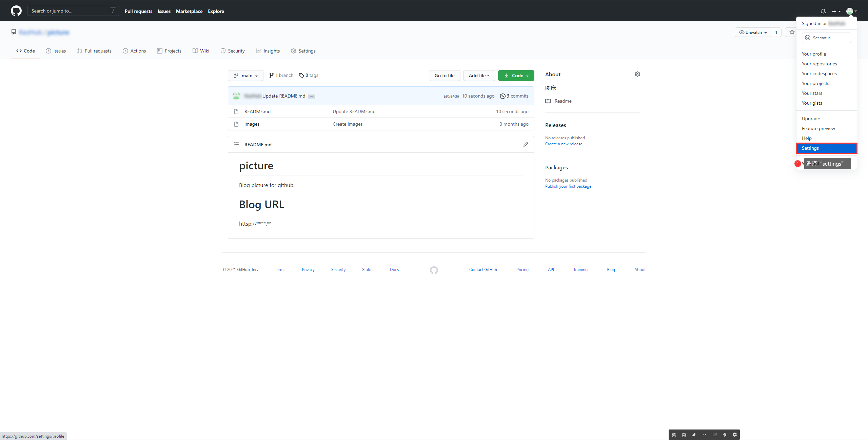Expand the plus create-new menu
Viewport: 868px width, 440px height.
pyautogui.click(x=836, y=11)
